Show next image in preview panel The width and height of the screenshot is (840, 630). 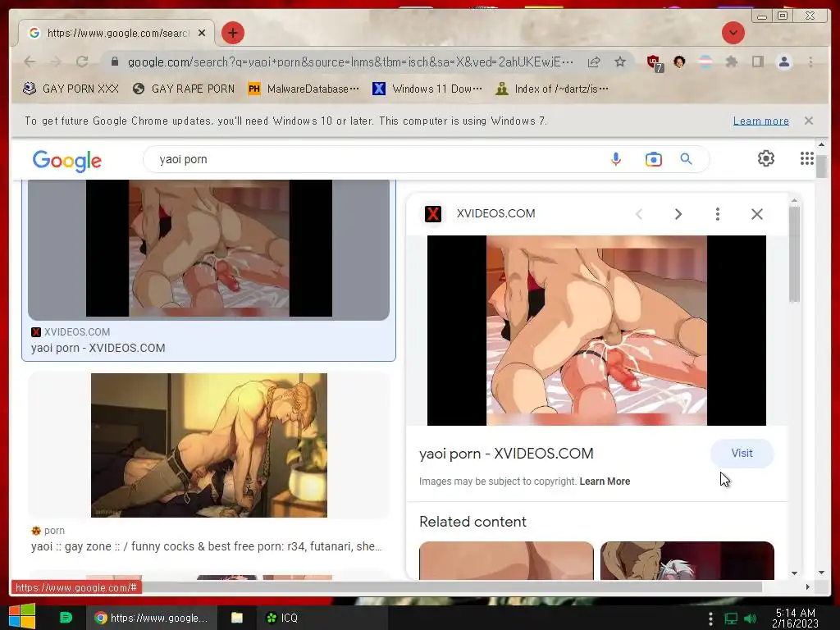678,214
